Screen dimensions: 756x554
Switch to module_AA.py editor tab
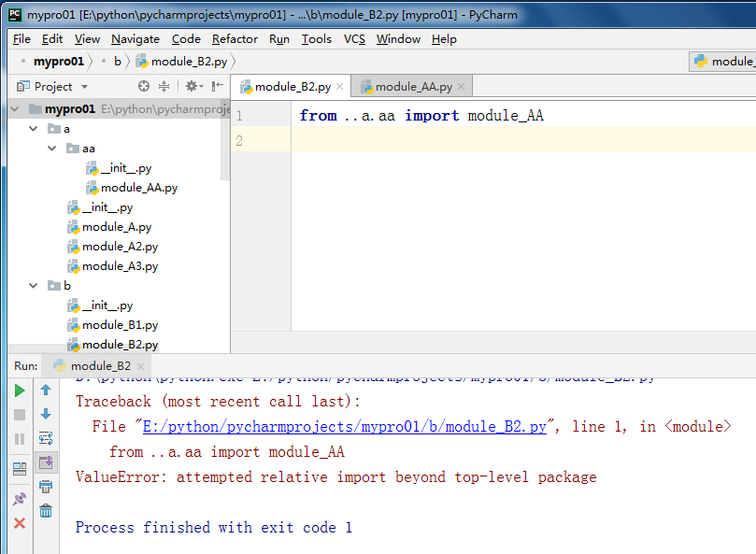coord(413,87)
